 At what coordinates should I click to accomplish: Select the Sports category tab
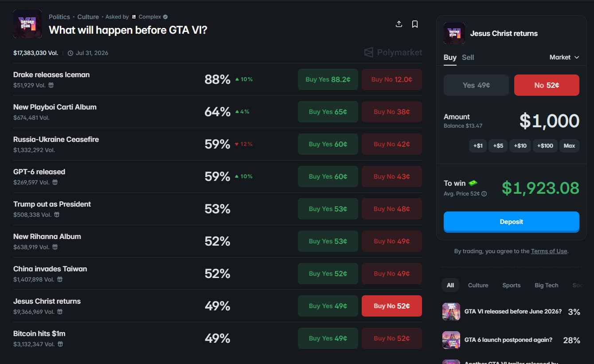point(511,285)
